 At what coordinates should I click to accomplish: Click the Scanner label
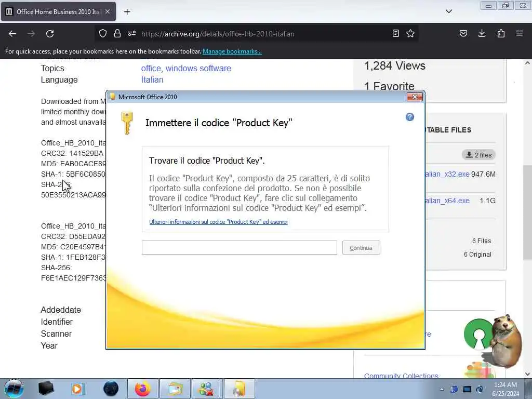click(x=56, y=334)
